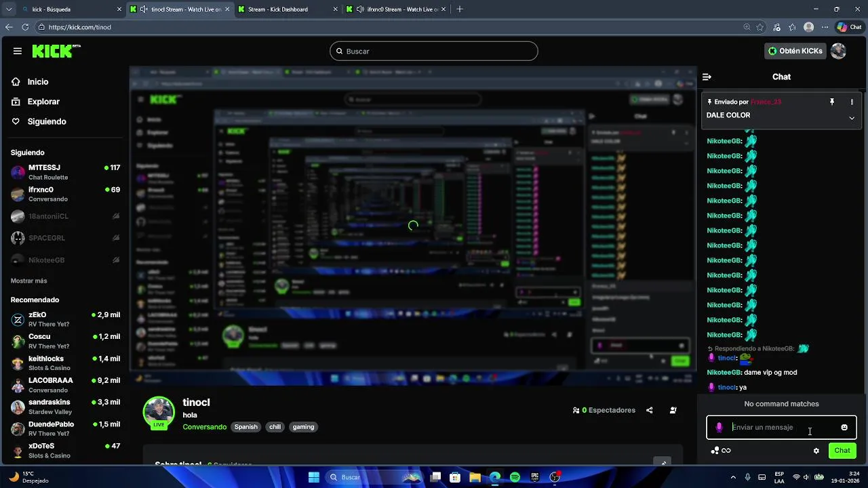Select the gaming tag
The image size is (868, 488).
pos(303,427)
